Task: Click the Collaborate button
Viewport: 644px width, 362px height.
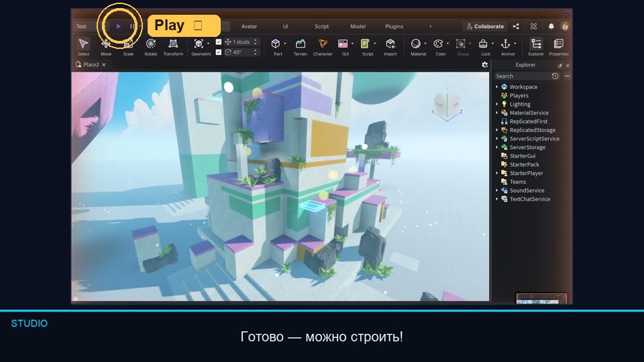Action: [x=485, y=26]
